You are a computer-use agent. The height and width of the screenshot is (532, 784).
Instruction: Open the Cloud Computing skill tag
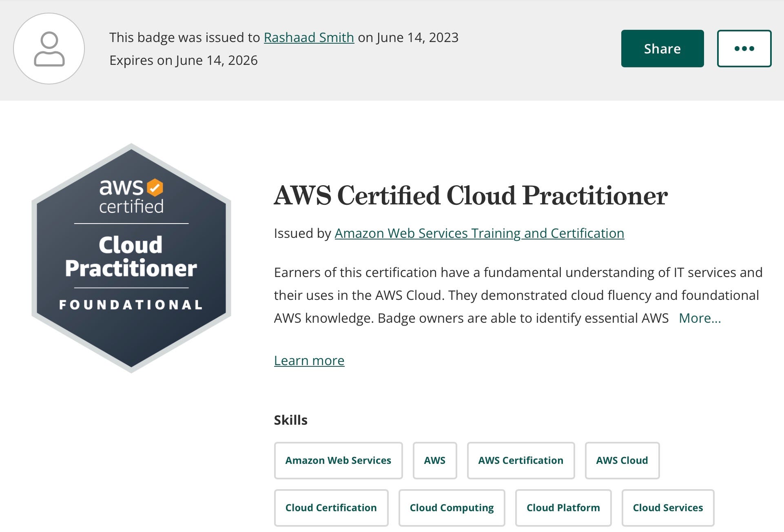coord(452,508)
